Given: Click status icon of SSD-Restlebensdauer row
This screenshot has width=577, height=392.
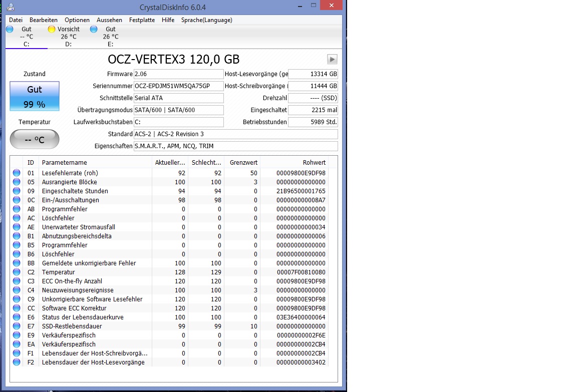Looking at the screenshot, I should [x=17, y=326].
